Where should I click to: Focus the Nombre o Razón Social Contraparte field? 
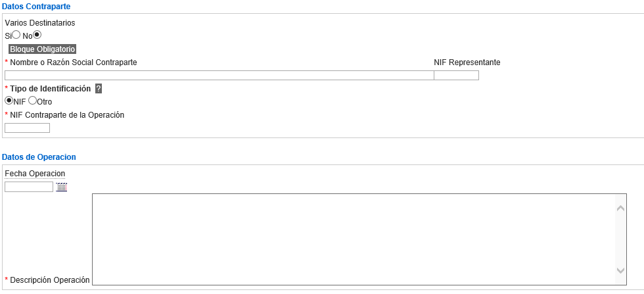click(219, 75)
